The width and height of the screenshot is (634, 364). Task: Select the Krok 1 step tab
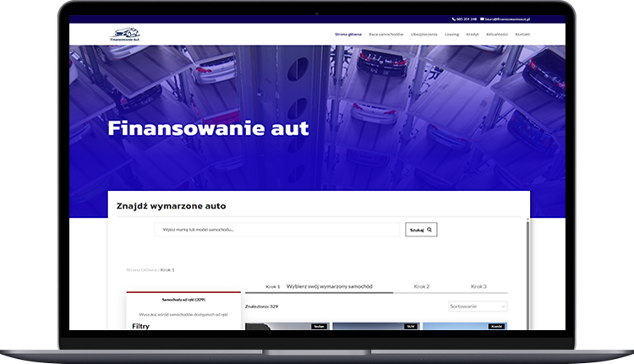pyautogui.click(x=273, y=286)
